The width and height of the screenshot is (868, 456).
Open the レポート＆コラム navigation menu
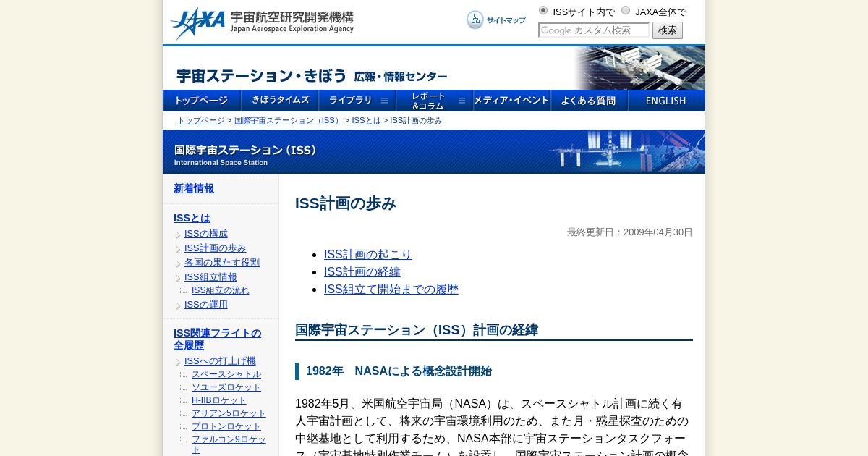[x=435, y=101]
